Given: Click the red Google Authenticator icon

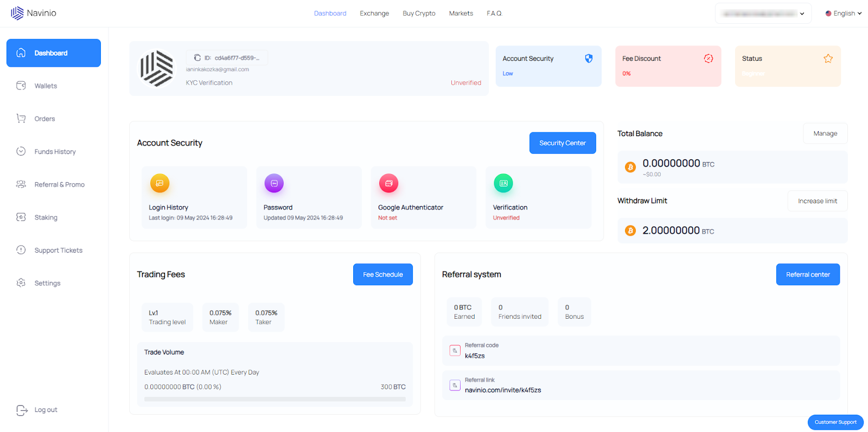Looking at the screenshot, I should coord(388,183).
